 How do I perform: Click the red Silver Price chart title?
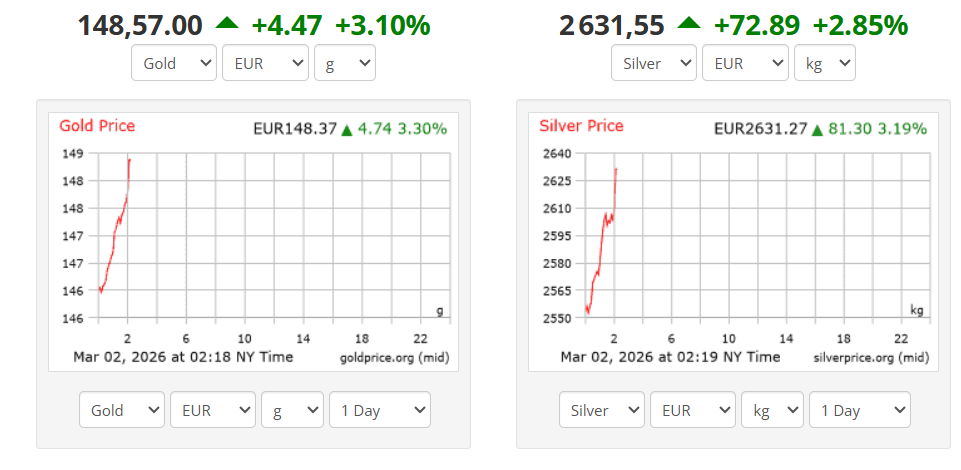[x=581, y=126]
